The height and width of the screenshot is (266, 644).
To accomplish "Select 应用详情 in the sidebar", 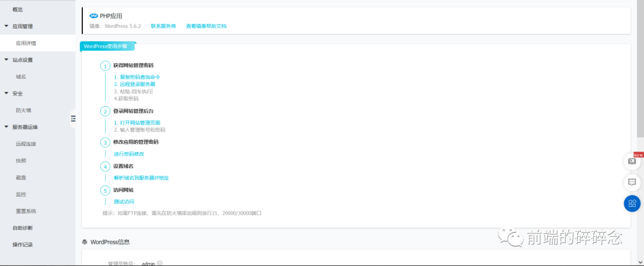I will click(26, 43).
